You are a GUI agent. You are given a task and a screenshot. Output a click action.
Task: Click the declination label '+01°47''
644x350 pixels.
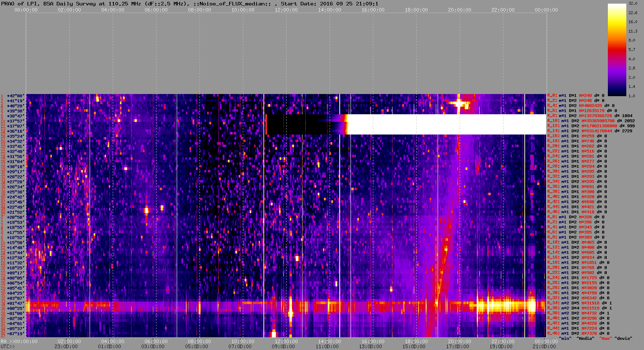point(15,303)
